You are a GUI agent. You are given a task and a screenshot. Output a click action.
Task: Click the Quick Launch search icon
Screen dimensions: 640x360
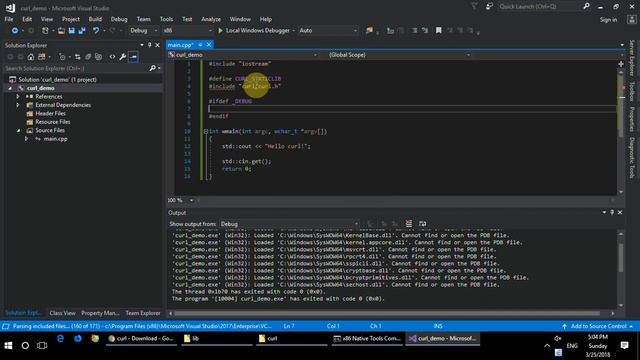[x=587, y=6]
